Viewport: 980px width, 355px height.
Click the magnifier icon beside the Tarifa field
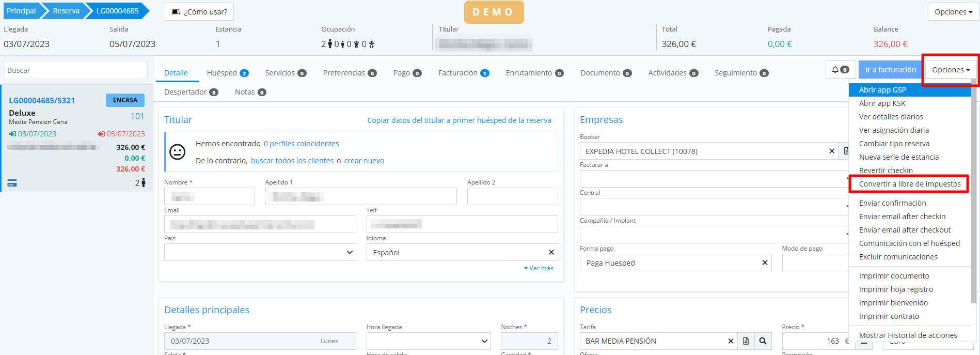(763, 341)
